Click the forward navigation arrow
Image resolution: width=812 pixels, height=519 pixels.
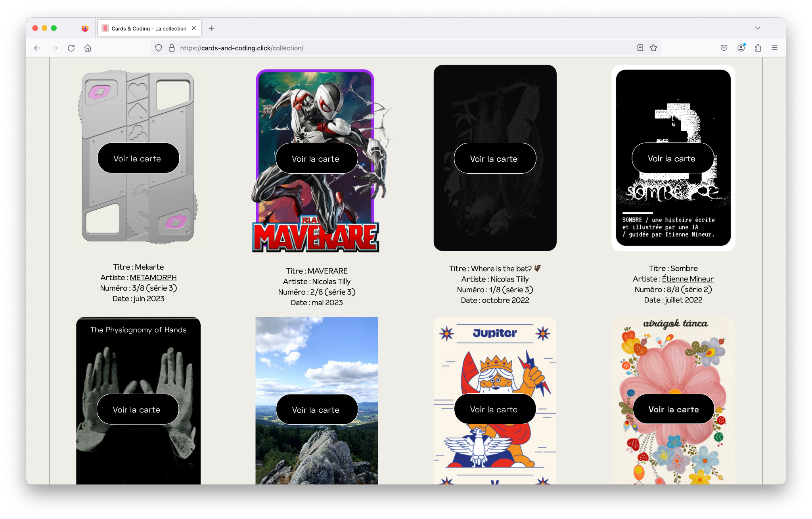54,48
